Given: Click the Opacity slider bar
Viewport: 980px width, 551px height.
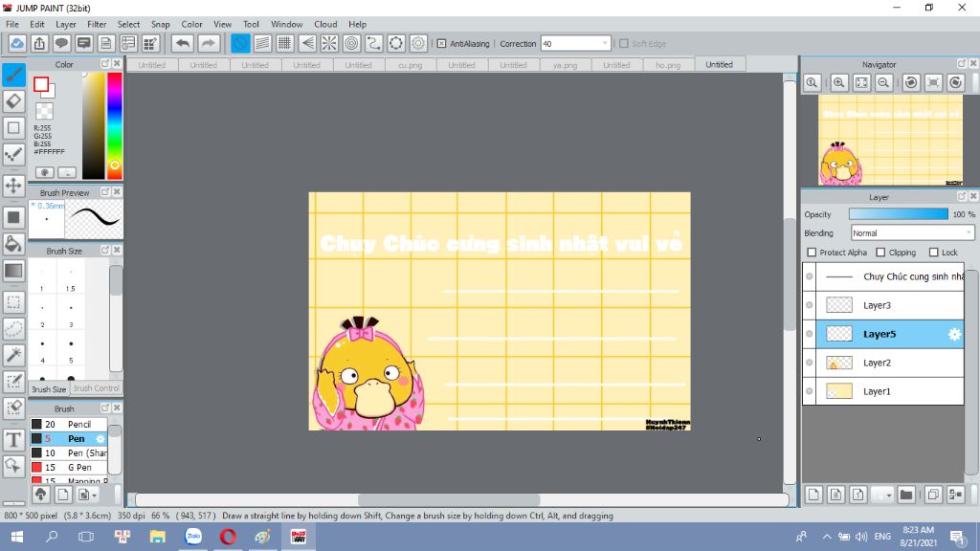Looking at the screenshot, I should pos(898,214).
